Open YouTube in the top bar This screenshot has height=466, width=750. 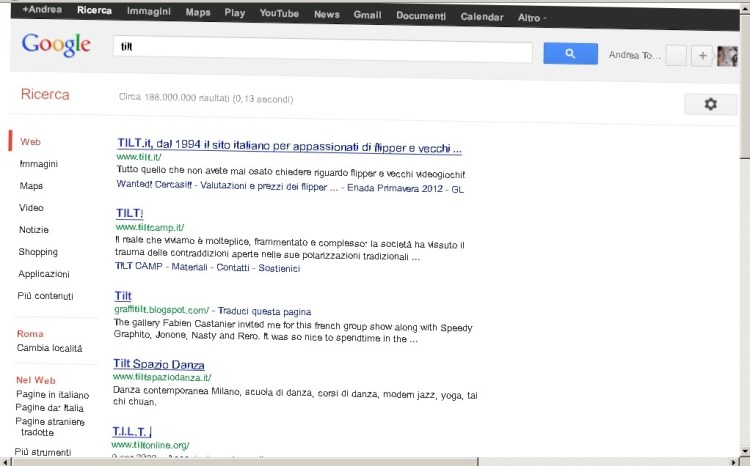(x=279, y=15)
